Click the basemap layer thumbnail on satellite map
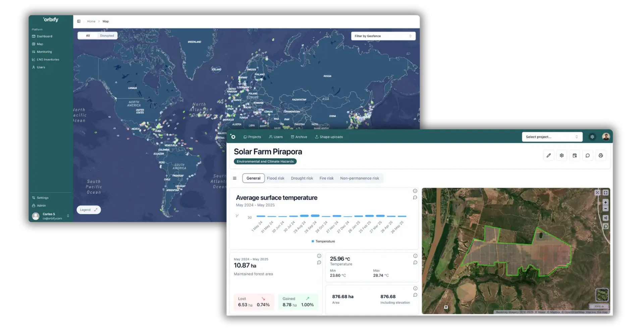The height and width of the screenshot is (331, 644). pos(602,295)
